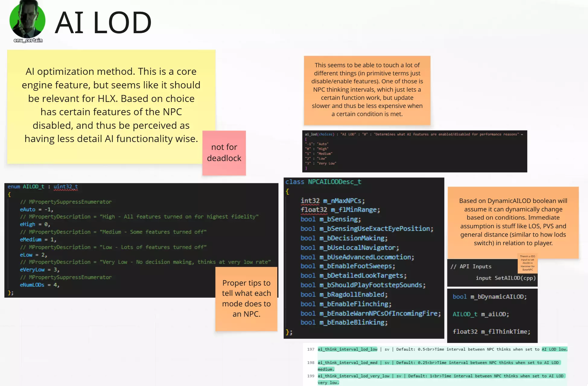Click the '"1" : "Medium"' choice line

tap(319, 154)
